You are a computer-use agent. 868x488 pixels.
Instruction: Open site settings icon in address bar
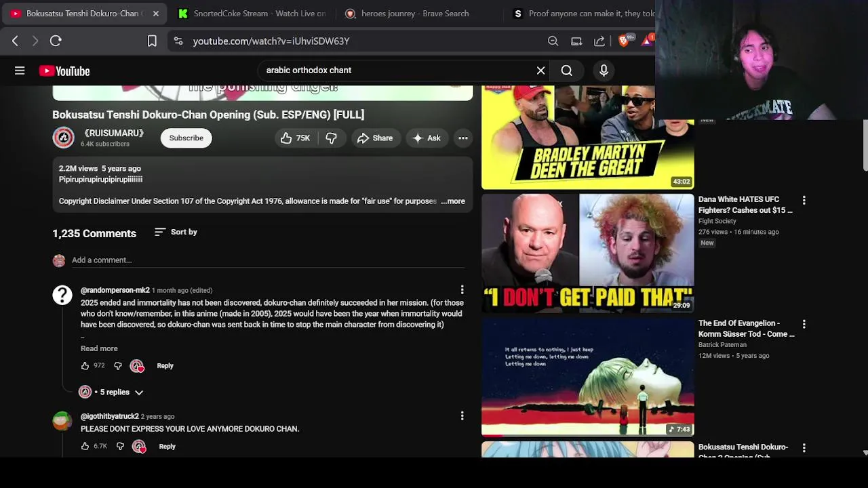178,41
